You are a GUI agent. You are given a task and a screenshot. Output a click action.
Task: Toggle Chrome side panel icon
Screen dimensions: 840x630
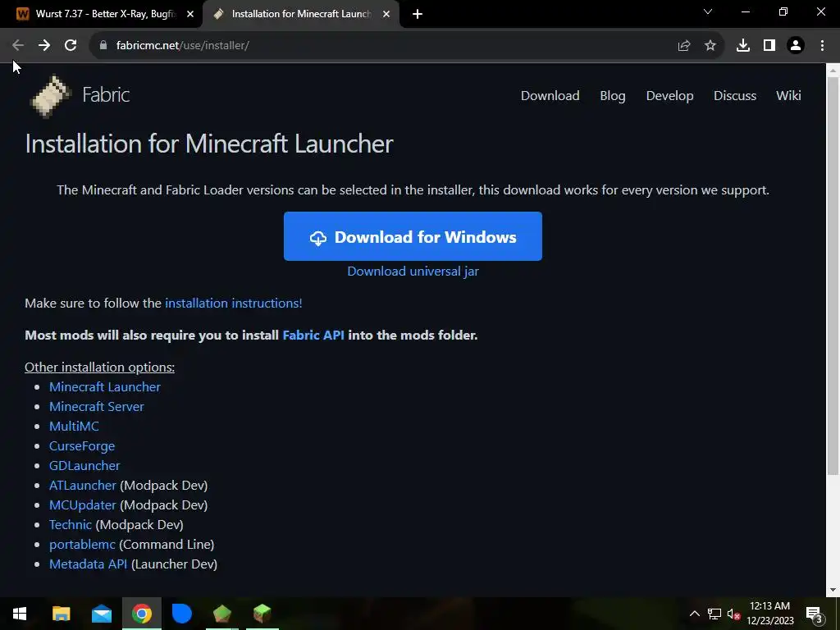point(769,46)
